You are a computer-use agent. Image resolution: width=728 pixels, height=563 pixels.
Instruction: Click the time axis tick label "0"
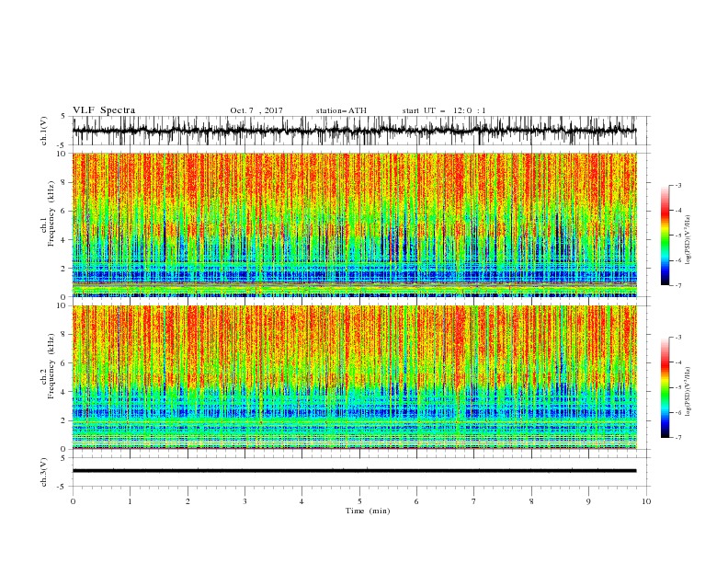(73, 501)
